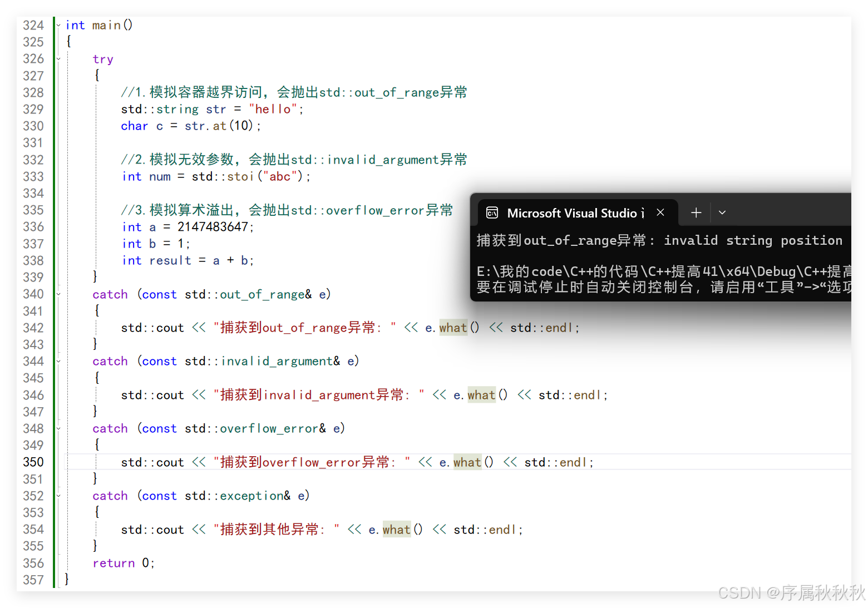Click 'std::string str' declaration on line 329
868x608 pixels.
(174, 110)
